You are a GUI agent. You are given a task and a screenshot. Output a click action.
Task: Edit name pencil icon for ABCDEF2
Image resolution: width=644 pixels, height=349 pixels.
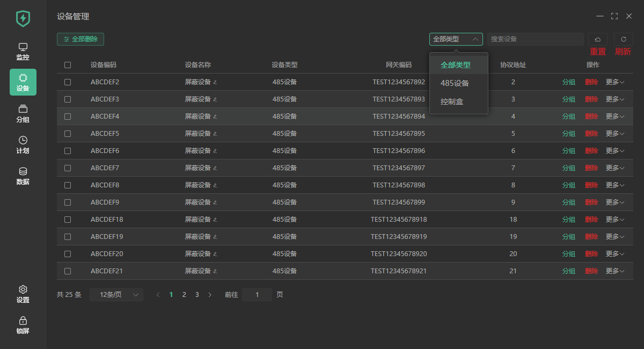click(215, 82)
